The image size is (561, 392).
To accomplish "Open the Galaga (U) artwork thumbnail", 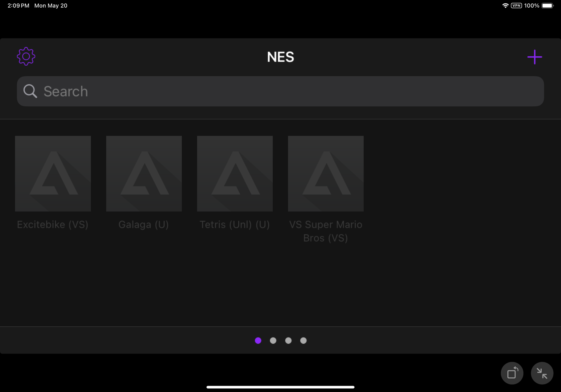I will click(x=144, y=173).
